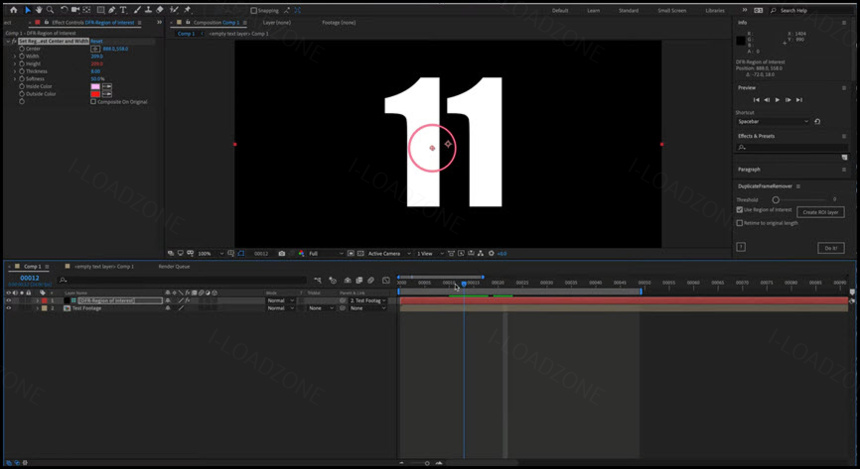Toggle stopwatch for Thickness property

coord(22,71)
